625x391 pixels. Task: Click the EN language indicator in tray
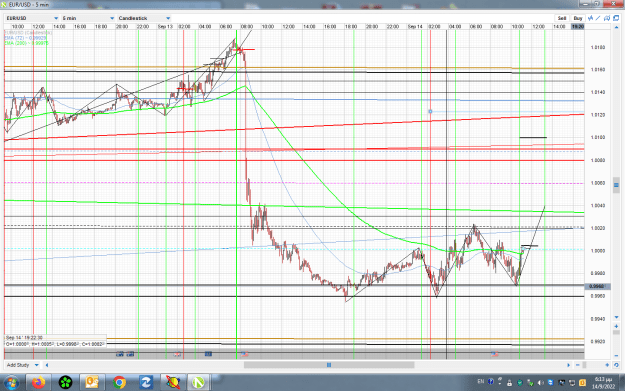pyautogui.click(x=481, y=382)
